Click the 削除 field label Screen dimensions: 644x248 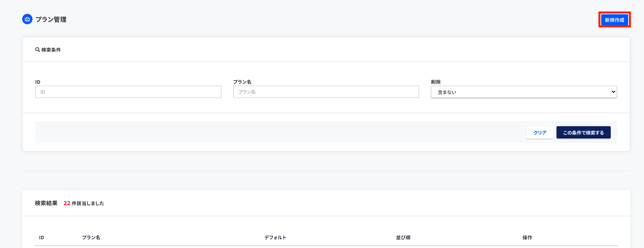pos(436,82)
